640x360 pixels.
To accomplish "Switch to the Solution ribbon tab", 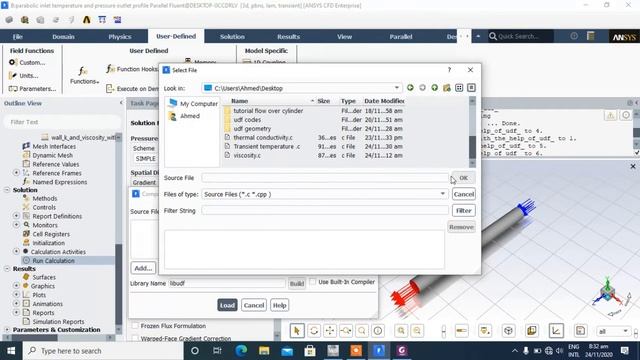I will tap(232, 36).
